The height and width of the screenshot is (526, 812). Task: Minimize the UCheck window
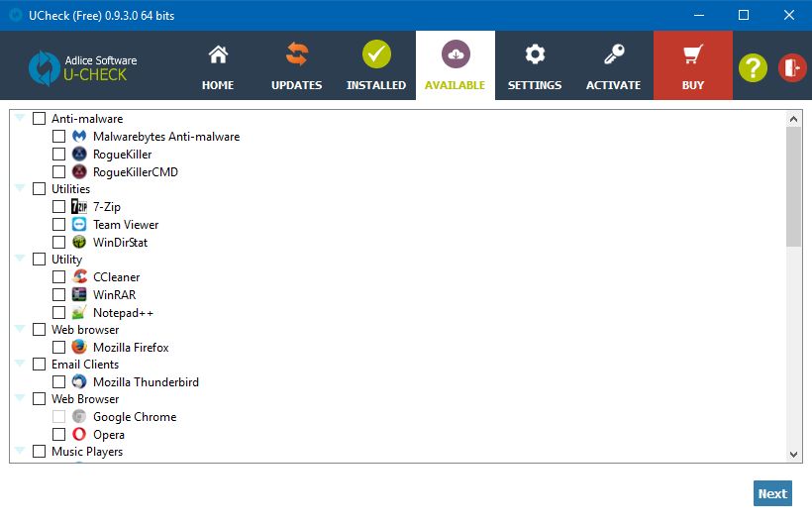699,15
